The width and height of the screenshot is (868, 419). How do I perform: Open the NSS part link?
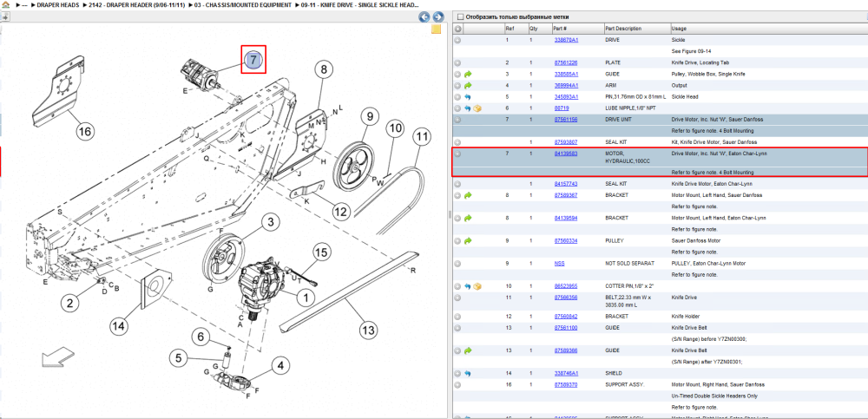559,264
